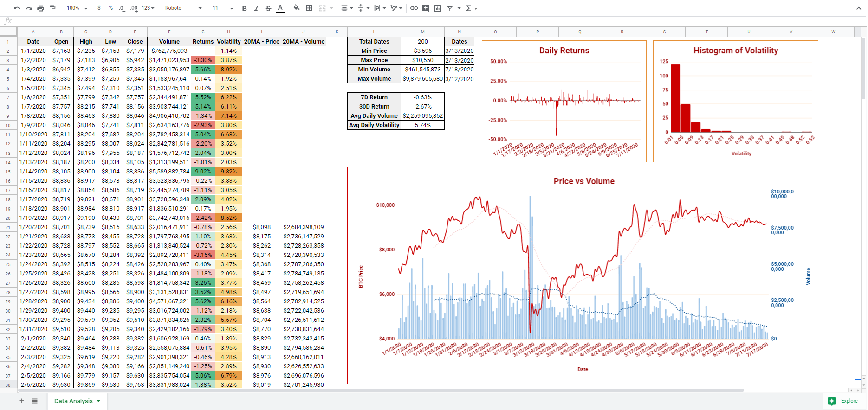Open the all sheets list
868x410 pixels.
pyautogui.click(x=35, y=401)
